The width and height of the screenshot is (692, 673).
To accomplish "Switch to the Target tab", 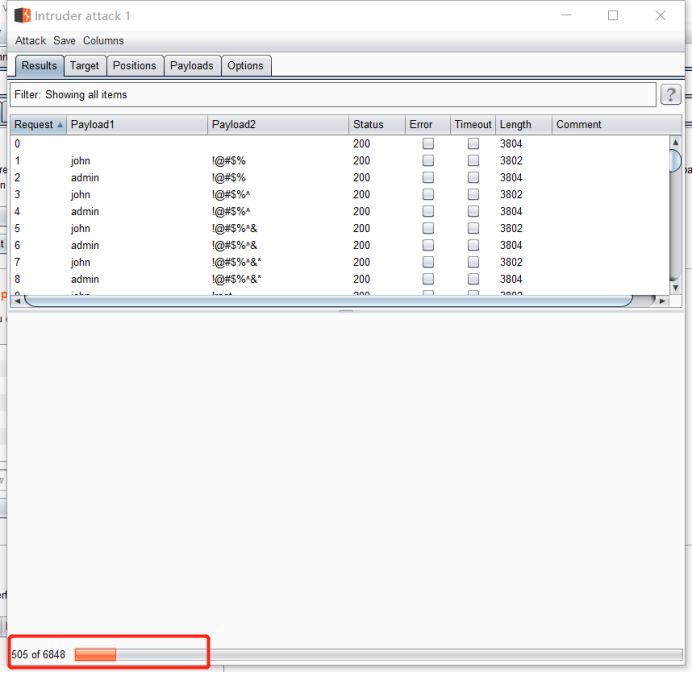I will pyautogui.click(x=84, y=66).
